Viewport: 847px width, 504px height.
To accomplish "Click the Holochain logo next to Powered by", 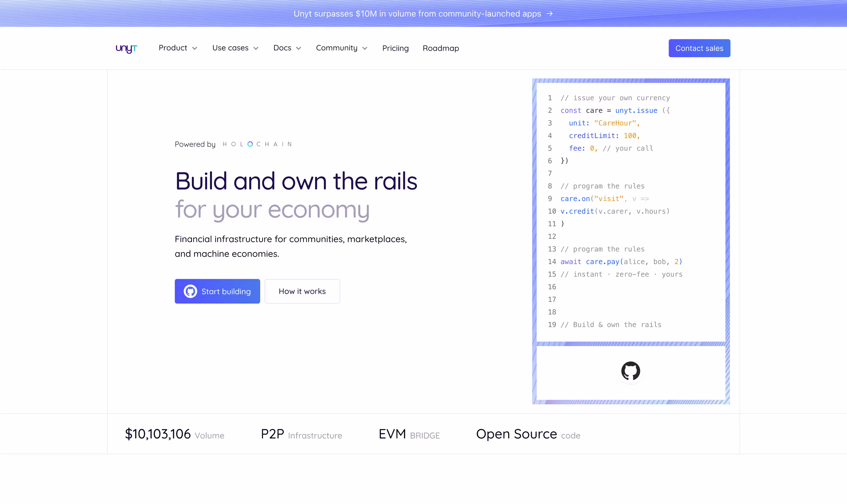I will (x=257, y=144).
